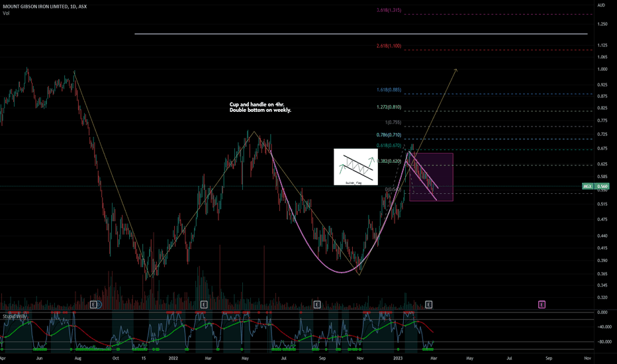Click the 2.618(1.100) Fibonacci label
The width and height of the screenshot is (617, 364).
click(x=389, y=46)
